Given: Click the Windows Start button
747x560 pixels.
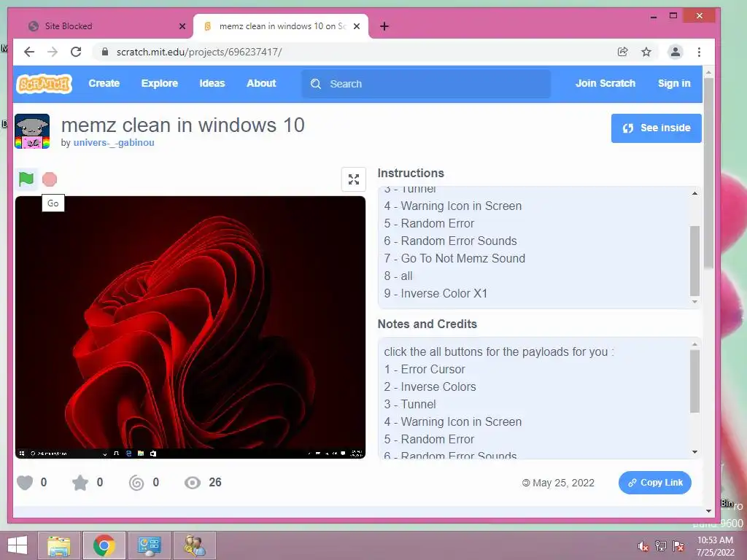Looking at the screenshot, I should (x=18, y=545).
